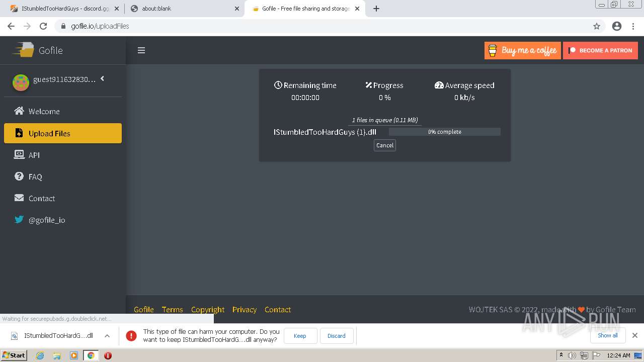Viewport: 644px width, 362px height.
Task: Reload the current page
Action: tap(43, 26)
